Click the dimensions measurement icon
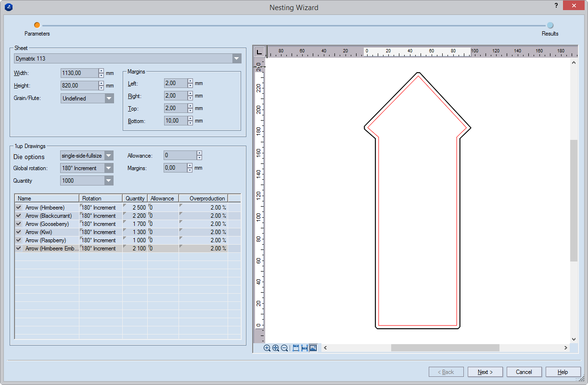 (305, 348)
